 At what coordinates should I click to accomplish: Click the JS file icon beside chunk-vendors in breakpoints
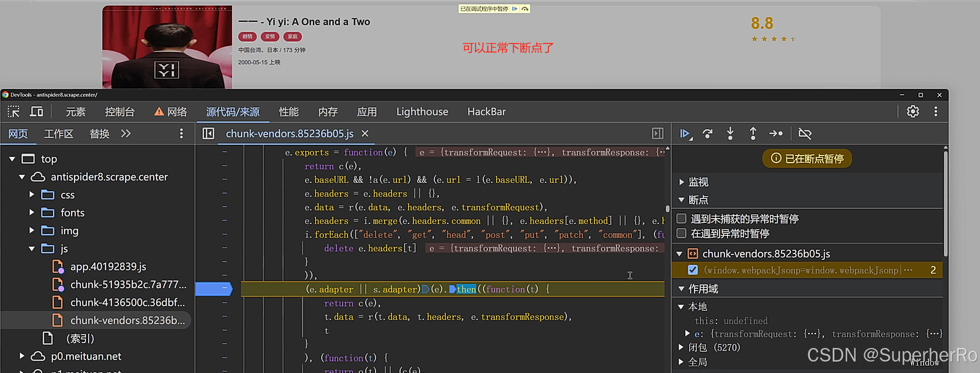coord(692,254)
